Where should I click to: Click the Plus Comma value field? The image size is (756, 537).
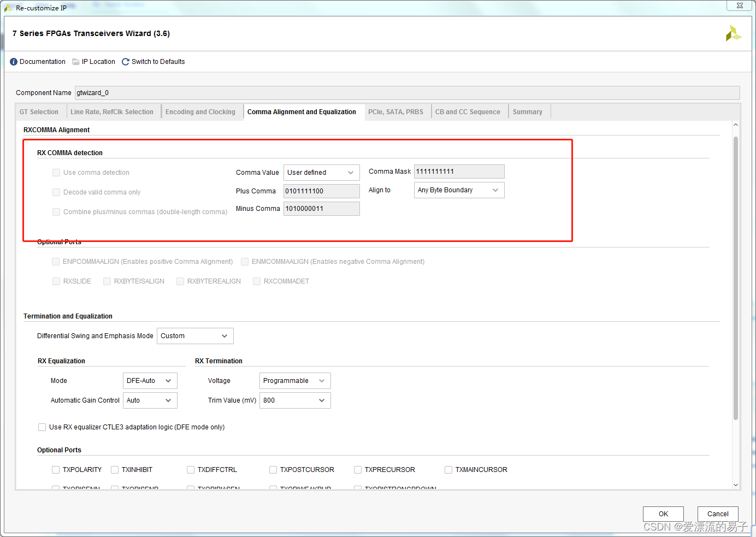pos(322,191)
